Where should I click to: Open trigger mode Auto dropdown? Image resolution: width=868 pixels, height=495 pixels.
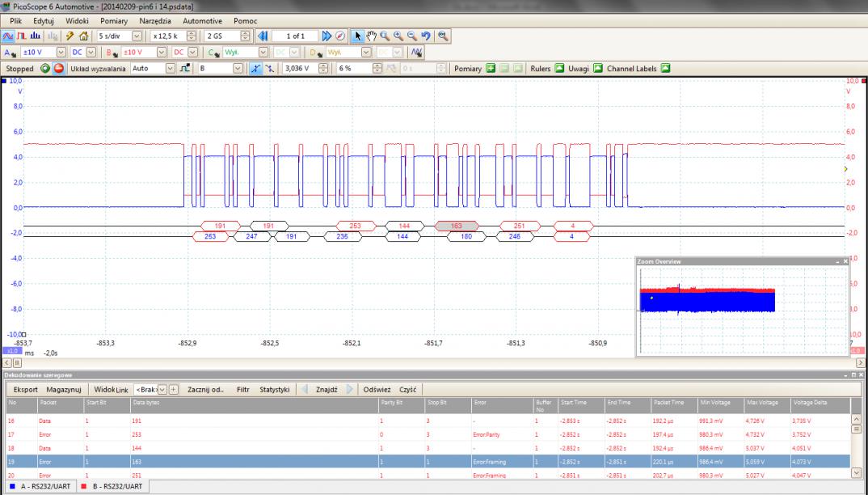click(170, 69)
